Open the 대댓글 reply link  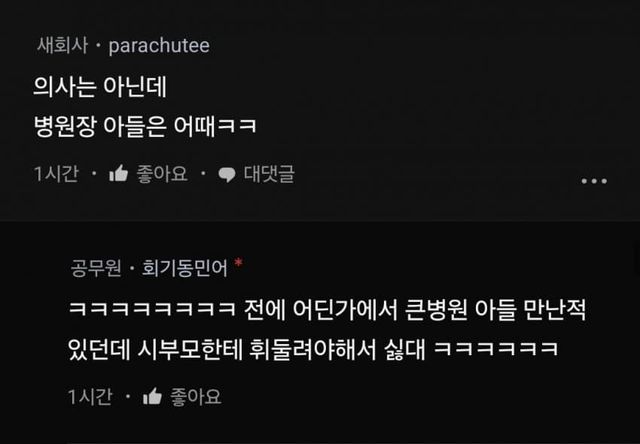(269, 174)
